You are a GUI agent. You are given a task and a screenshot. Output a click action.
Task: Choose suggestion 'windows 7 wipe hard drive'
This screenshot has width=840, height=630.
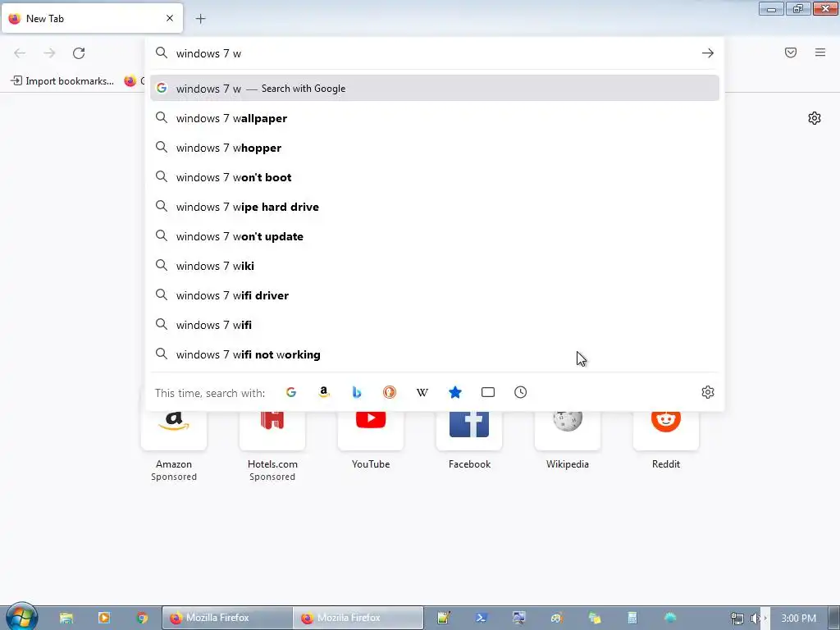(435, 207)
